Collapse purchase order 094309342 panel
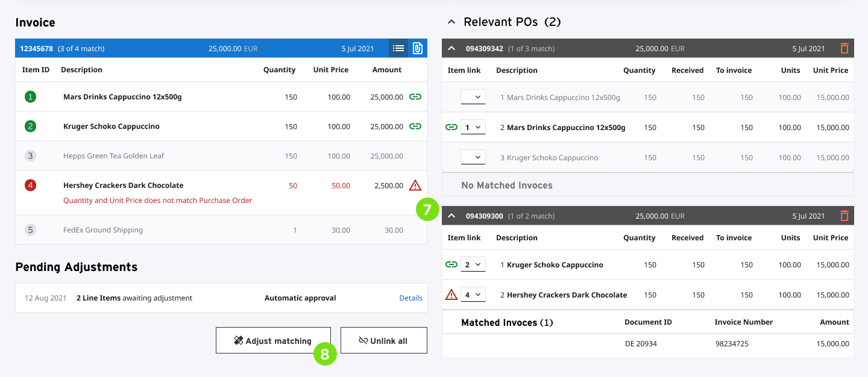Viewport: 868px width, 377px height. 451,48
